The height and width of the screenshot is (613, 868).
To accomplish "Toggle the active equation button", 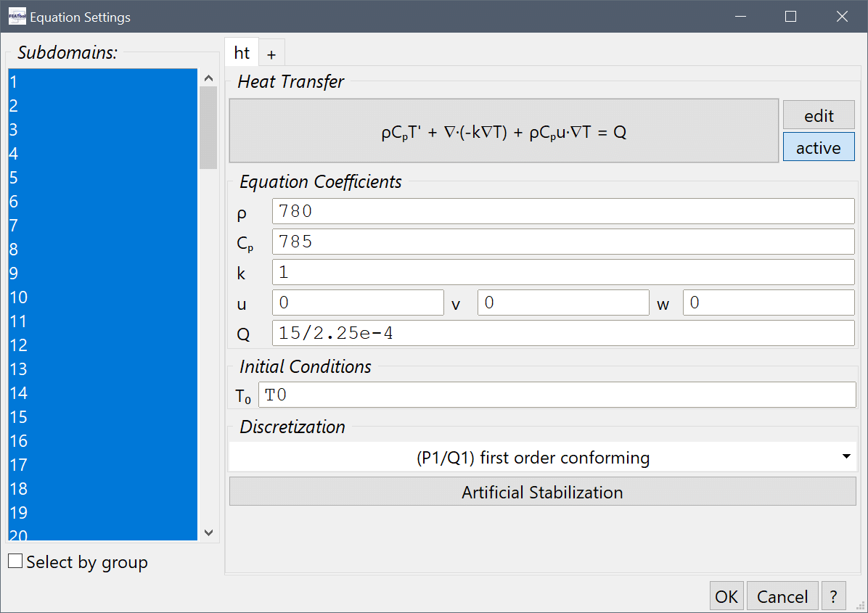I will point(818,147).
